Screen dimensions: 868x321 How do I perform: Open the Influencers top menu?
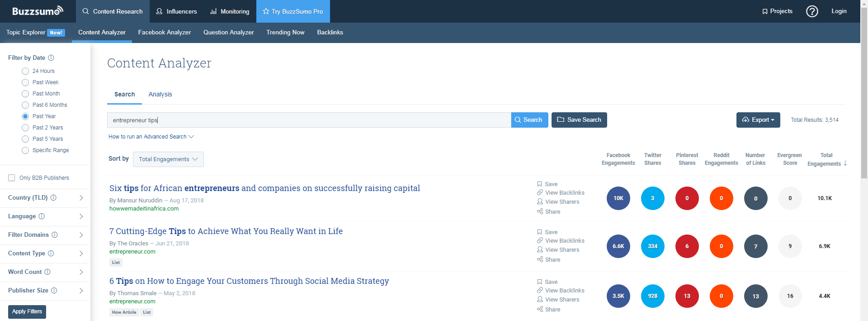click(x=177, y=11)
